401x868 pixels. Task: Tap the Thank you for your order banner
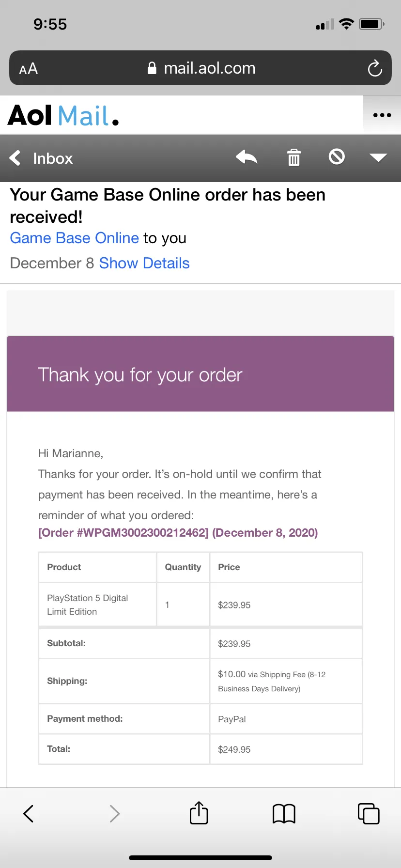coord(200,374)
